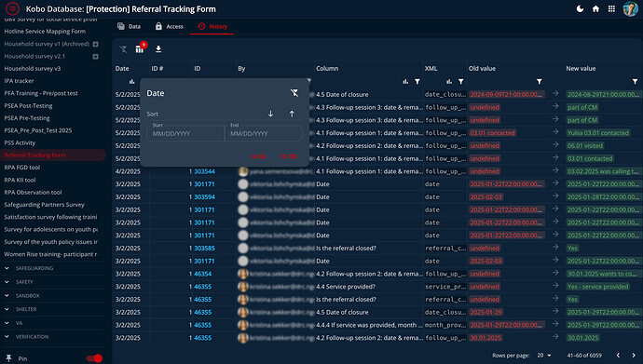Open rows per page dropdown
The width and height of the screenshot is (643, 364).
[x=544, y=355]
